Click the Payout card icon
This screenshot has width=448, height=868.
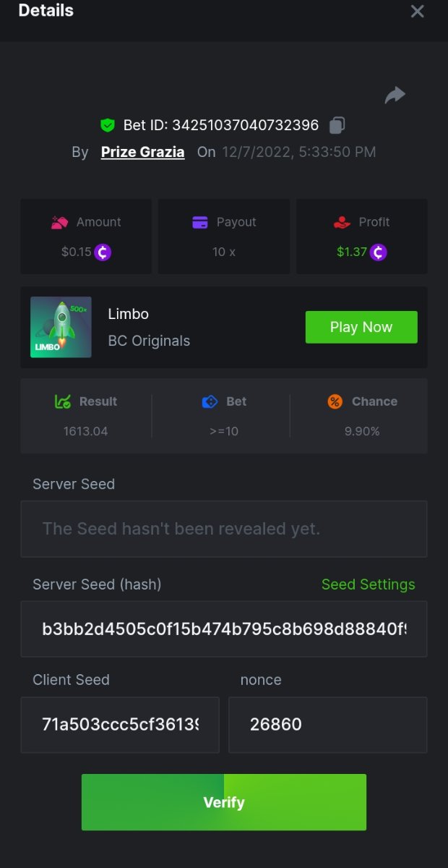point(200,222)
